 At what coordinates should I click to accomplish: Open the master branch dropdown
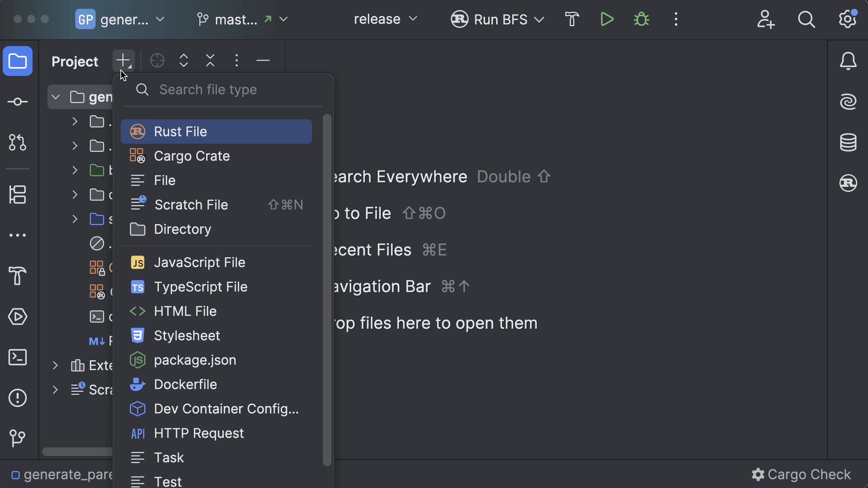point(243,19)
